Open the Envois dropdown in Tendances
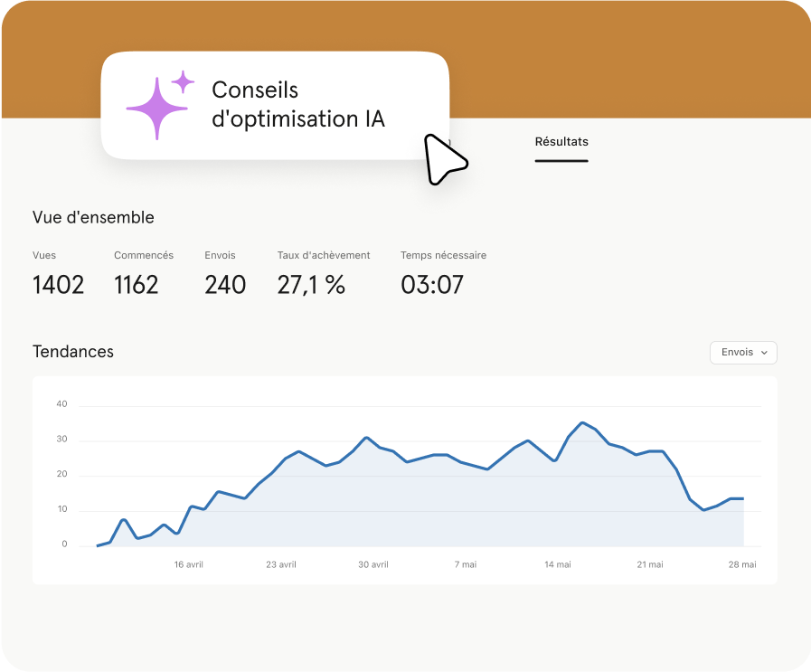 743,353
